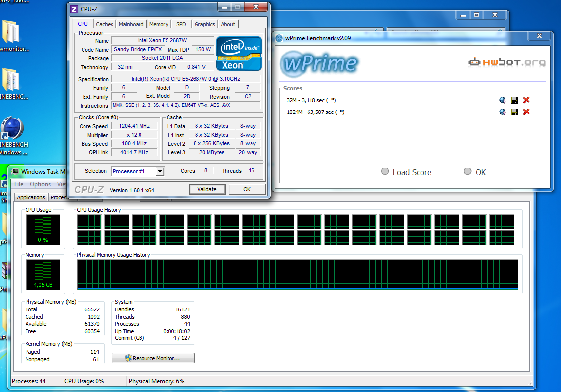Click the bus speed value '100.4 MHz'
The height and width of the screenshot is (392, 561).
point(134,143)
